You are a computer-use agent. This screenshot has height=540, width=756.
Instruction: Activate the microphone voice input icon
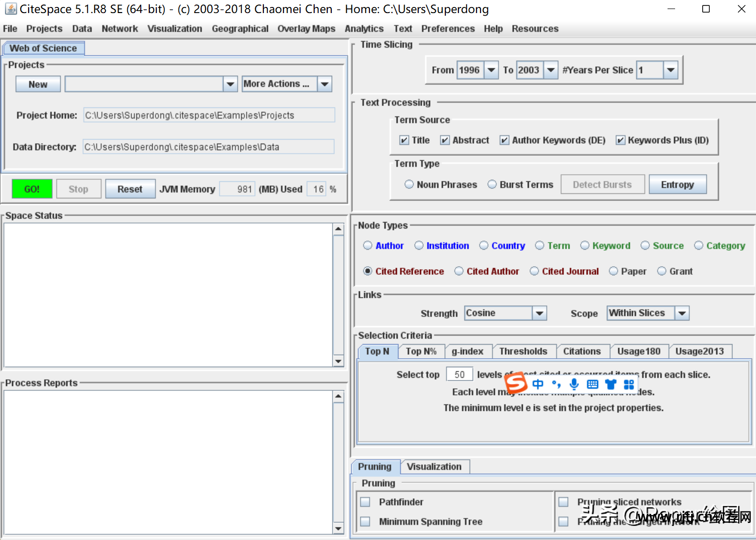[x=574, y=384]
